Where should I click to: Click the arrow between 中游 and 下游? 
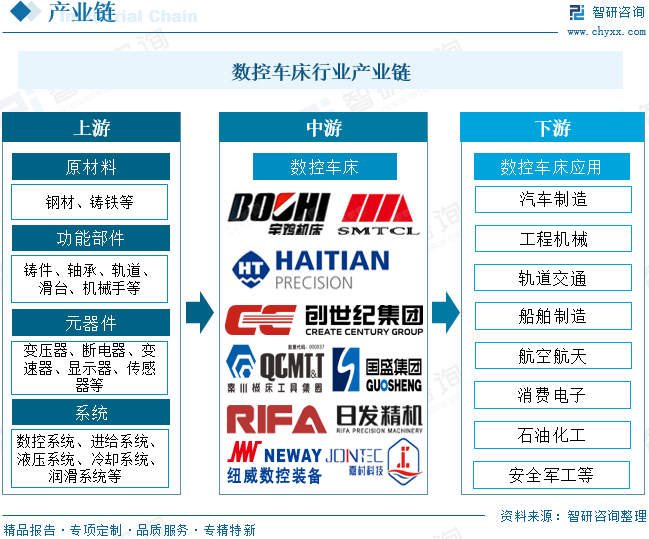(x=445, y=313)
